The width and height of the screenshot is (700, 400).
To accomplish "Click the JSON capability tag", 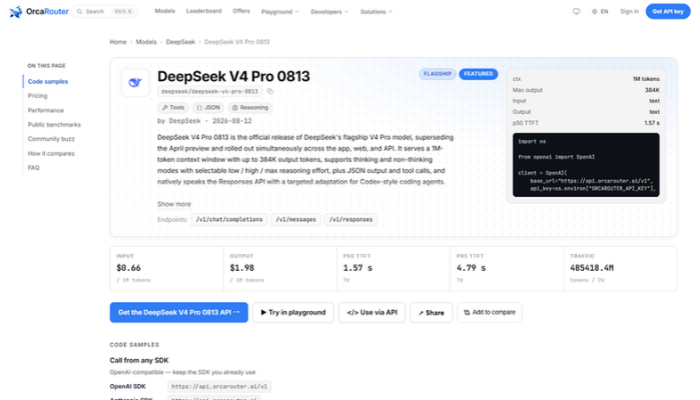I will point(208,108).
